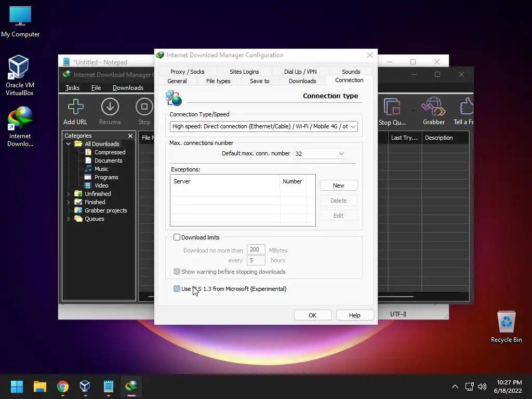This screenshot has height=399, width=532.
Task: Switch to the Downloads tab
Action: (x=302, y=81)
